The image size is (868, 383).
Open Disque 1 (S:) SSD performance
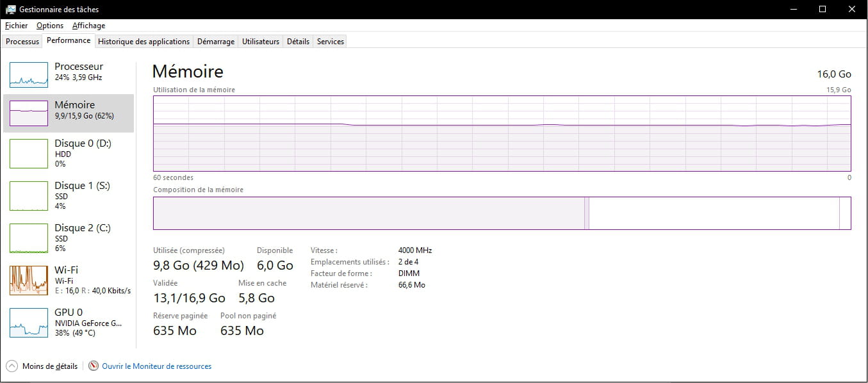coord(69,196)
